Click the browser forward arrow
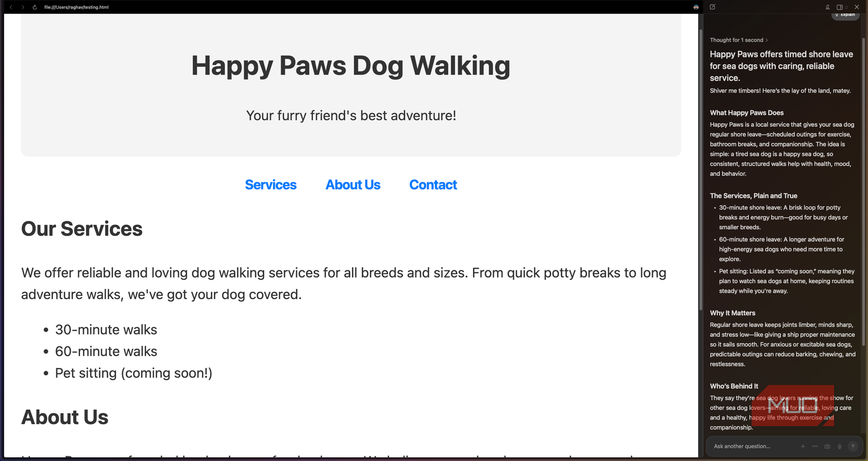868x461 pixels. 23,7
